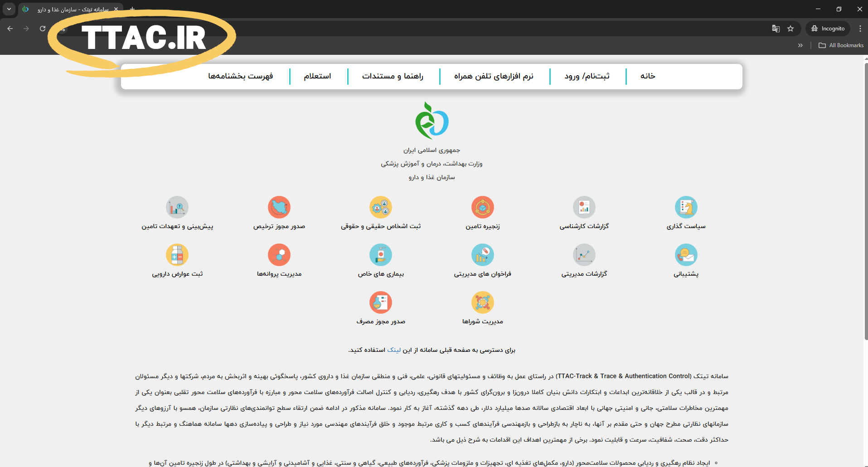Select the صدور مجوز ترخیص icon
Screen dimensions: 868x467
pos(279,208)
